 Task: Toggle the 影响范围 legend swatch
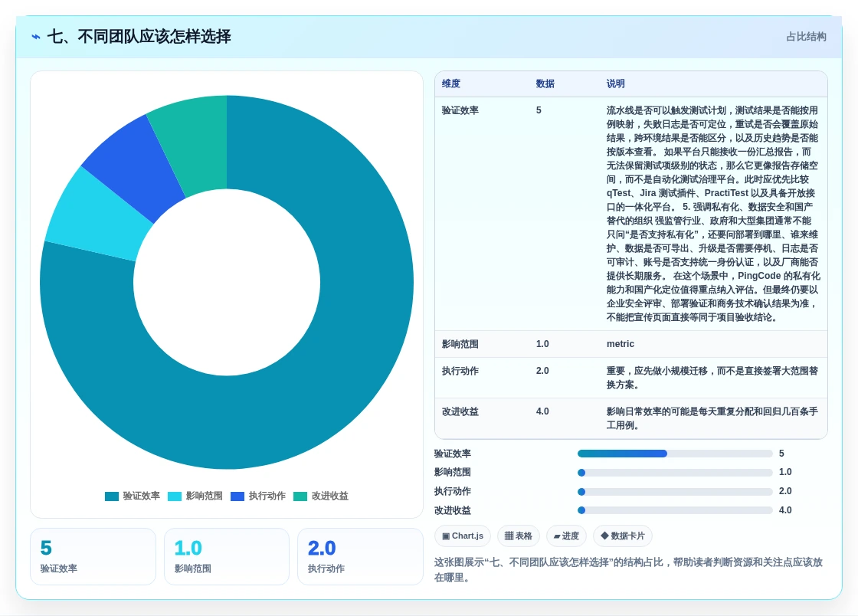point(175,496)
